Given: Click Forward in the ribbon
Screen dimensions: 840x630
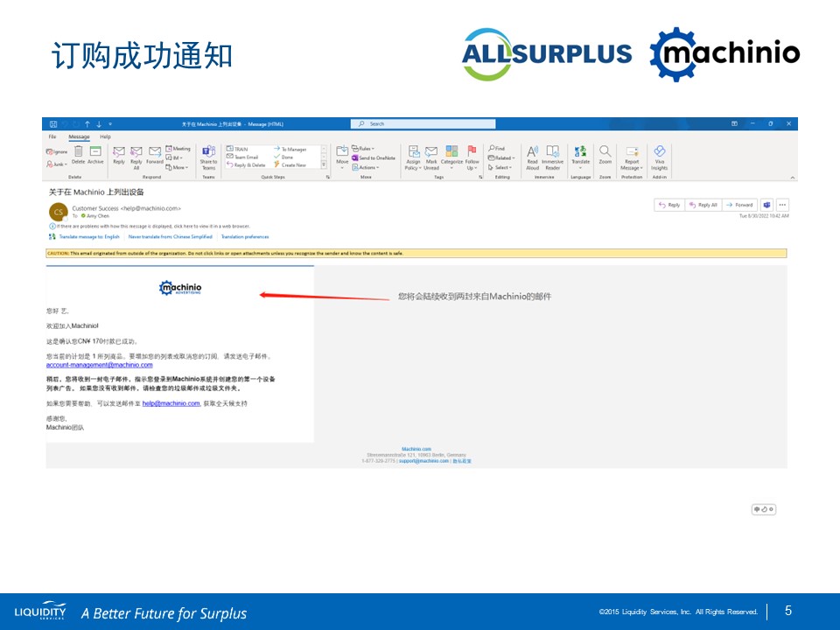Looking at the screenshot, I should pyautogui.click(x=155, y=156).
